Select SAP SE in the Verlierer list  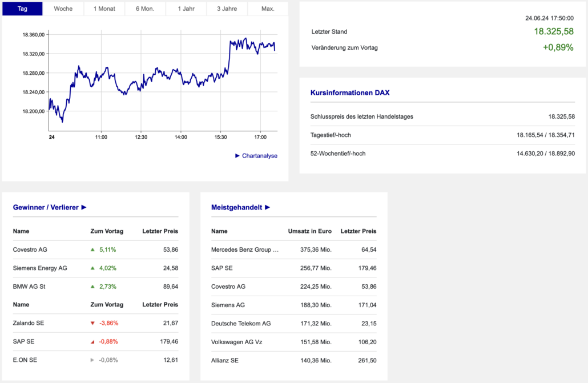point(23,342)
